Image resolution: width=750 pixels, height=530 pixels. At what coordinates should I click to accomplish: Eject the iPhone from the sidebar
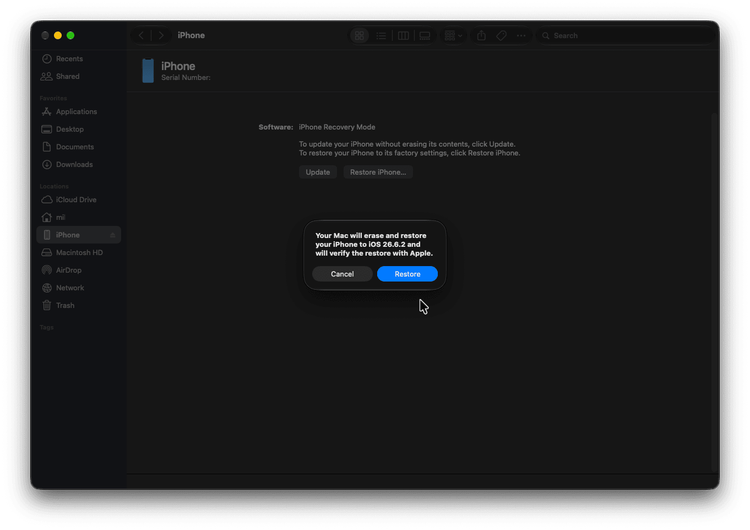(x=113, y=235)
